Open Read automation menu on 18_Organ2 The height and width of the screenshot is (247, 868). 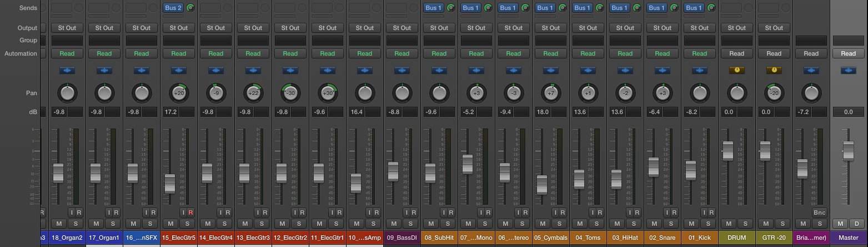click(x=67, y=53)
